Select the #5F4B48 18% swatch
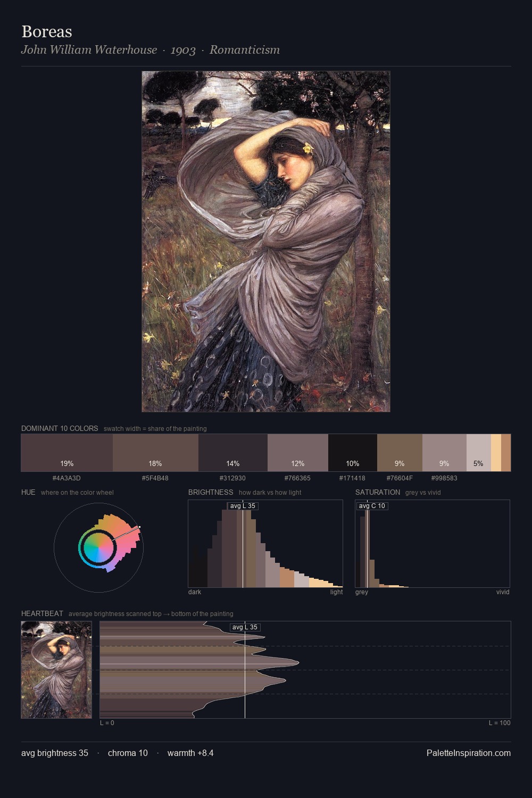Image resolution: width=532 pixels, height=798 pixels. [x=155, y=453]
